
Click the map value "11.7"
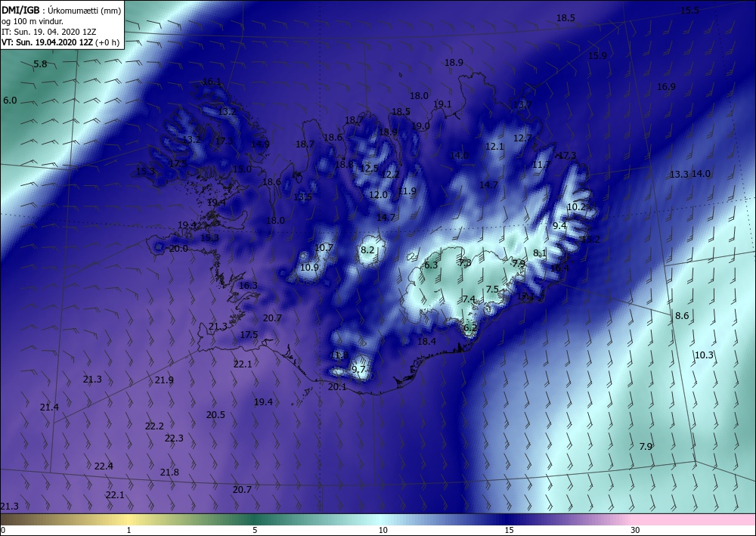541,164
